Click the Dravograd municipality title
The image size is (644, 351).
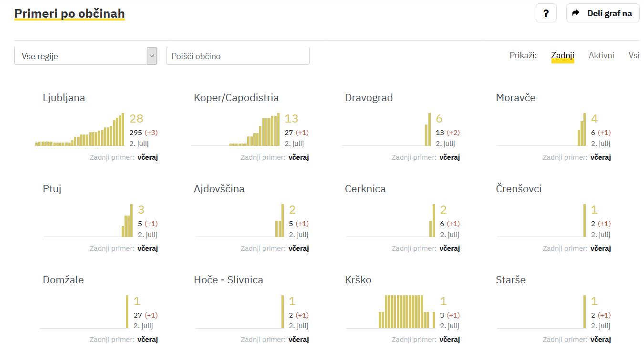pos(369,98)
